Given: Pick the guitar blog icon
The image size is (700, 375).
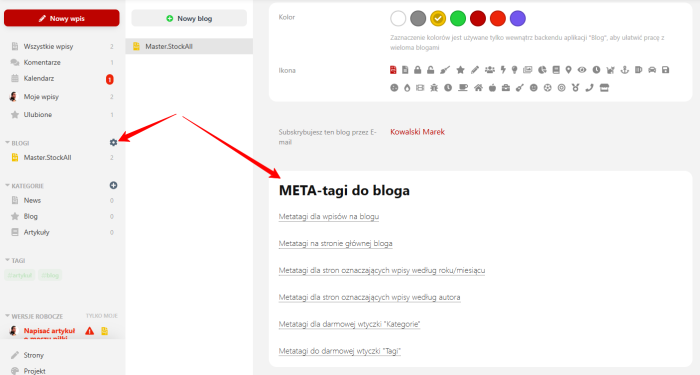Looking at the screenshot, I should (520, 88).
